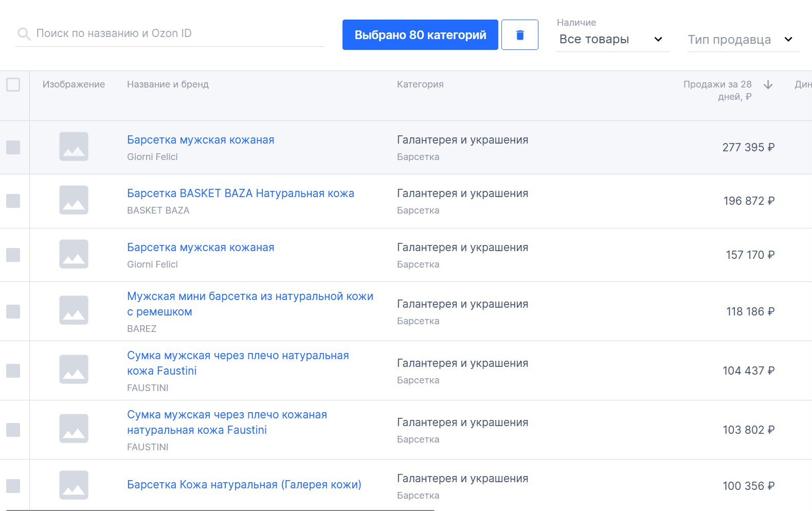Open Барсетка мужская кожаная link with 157 170 ₽

tap(201, 248)
